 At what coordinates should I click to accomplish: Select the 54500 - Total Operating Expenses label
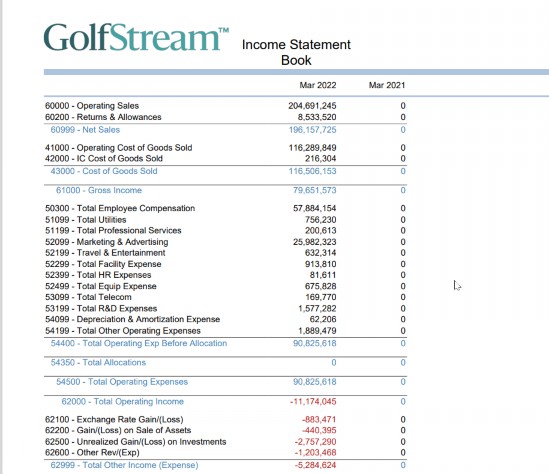[122, 382]
